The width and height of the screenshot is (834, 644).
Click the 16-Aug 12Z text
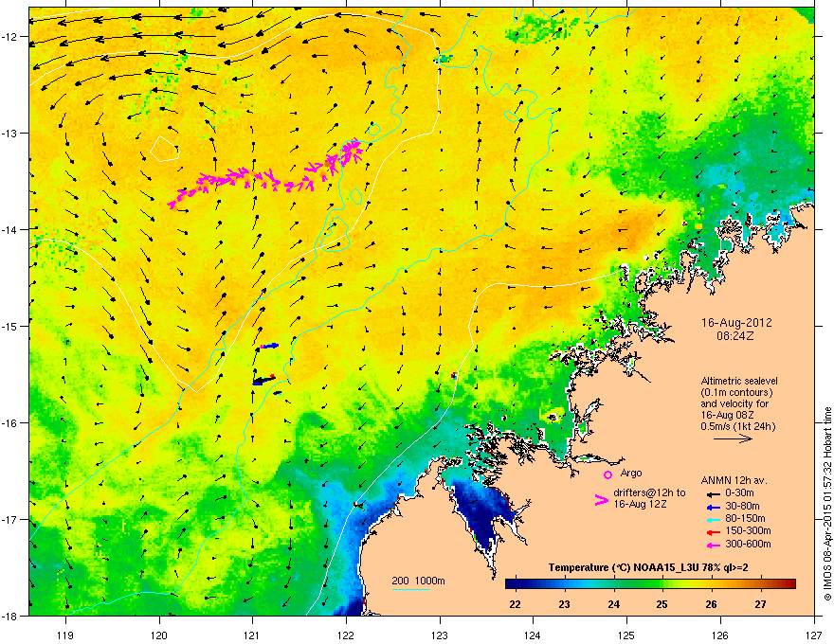640,504
